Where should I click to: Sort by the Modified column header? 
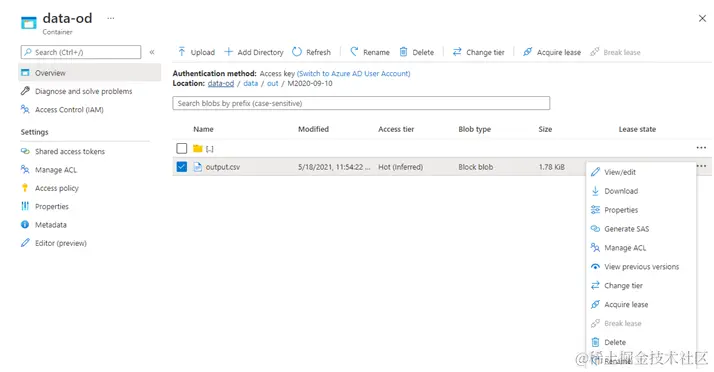pyautogui.click(x=313, y=129)
